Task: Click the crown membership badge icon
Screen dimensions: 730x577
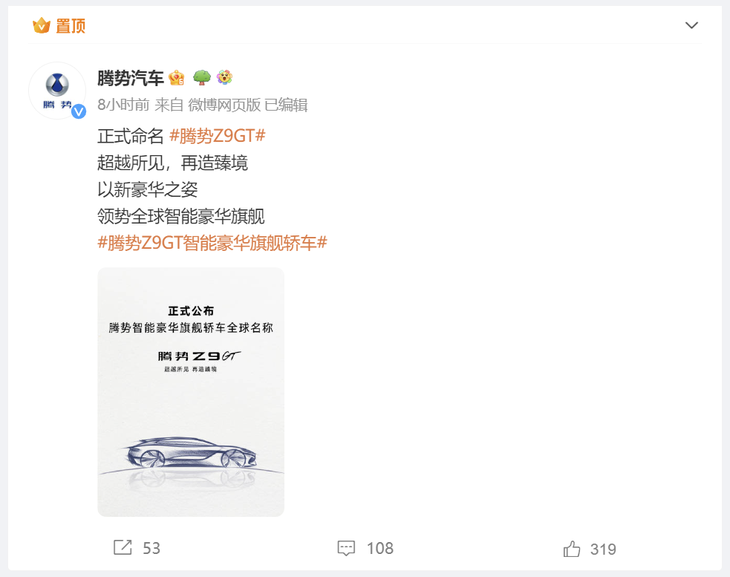Action: (177, 78)
